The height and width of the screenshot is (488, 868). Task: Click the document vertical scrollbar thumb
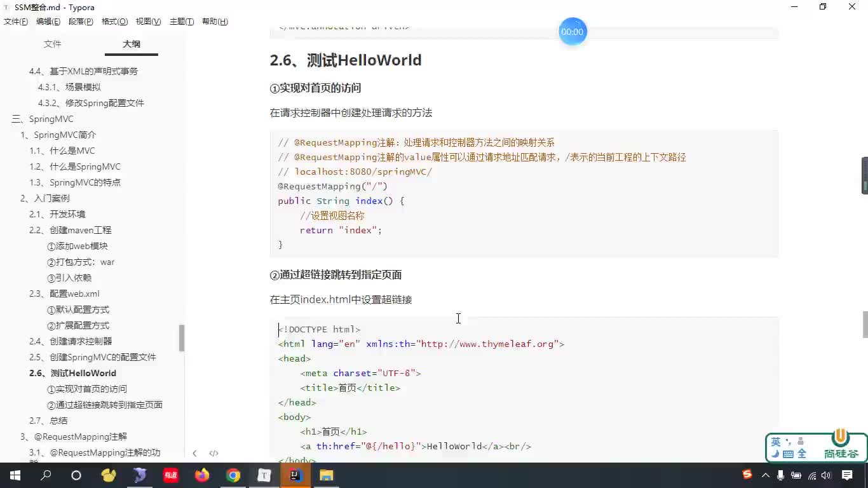[x=865, y=325]
